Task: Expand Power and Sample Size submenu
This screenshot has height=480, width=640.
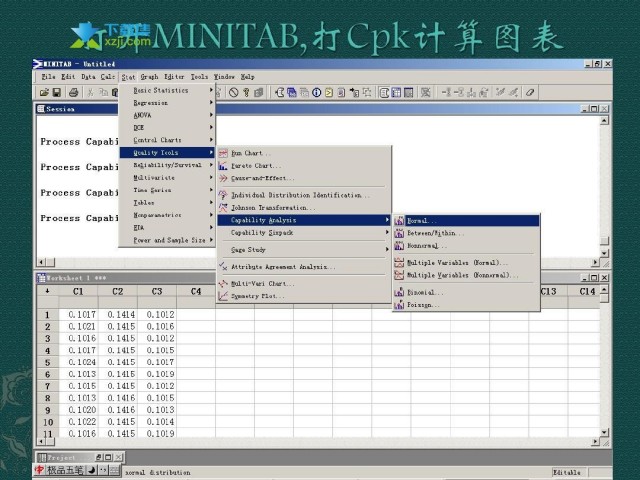Action: coord(167,240)
